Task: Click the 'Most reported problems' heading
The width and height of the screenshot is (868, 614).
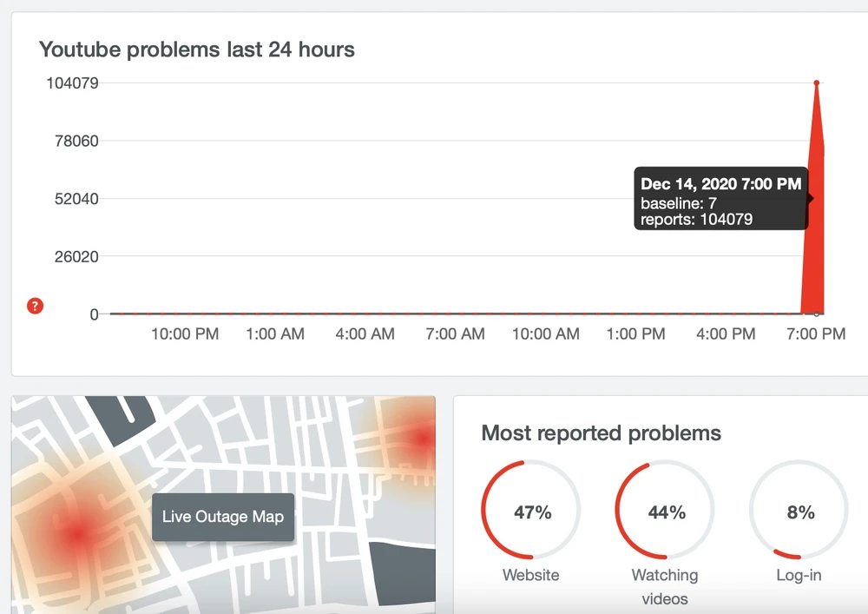Action: coord(602,433)
